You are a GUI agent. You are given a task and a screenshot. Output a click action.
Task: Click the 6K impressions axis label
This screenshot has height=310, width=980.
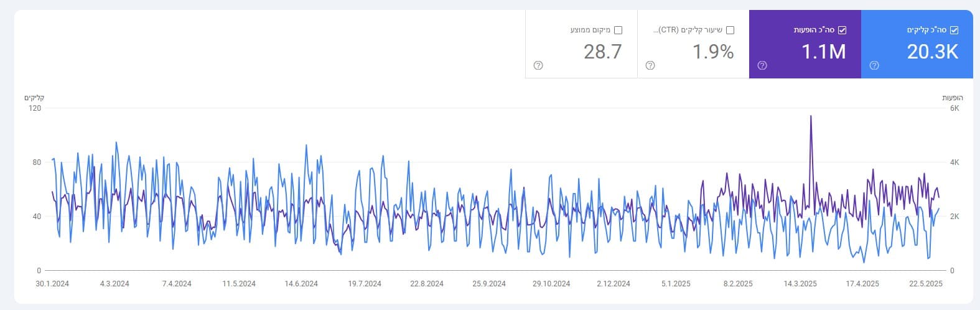954,108
